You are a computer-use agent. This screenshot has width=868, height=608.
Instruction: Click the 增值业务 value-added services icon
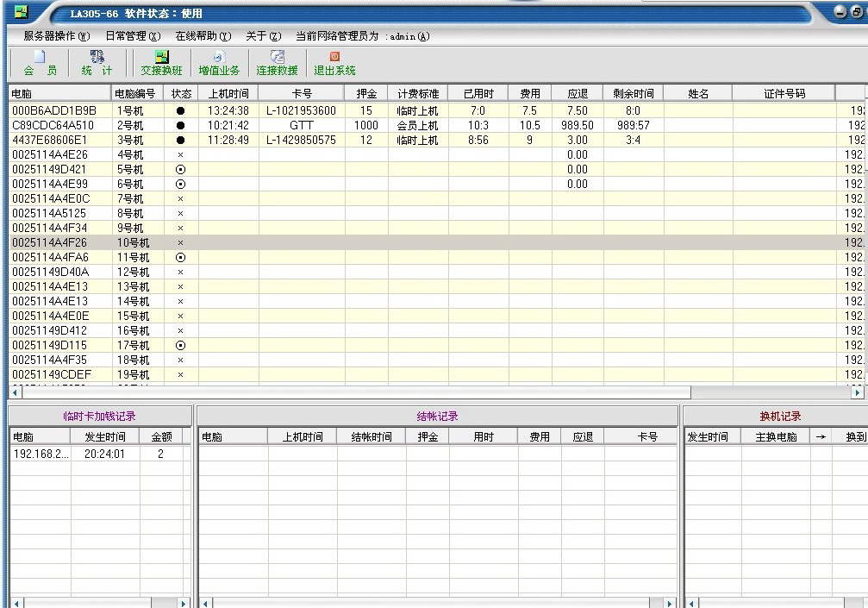click(x=219, y=63)
